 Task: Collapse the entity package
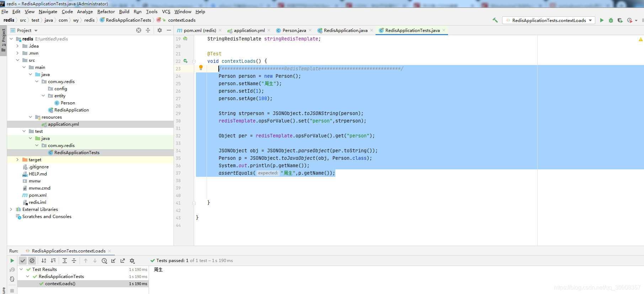pyautogui.click(x=43, y=96)
